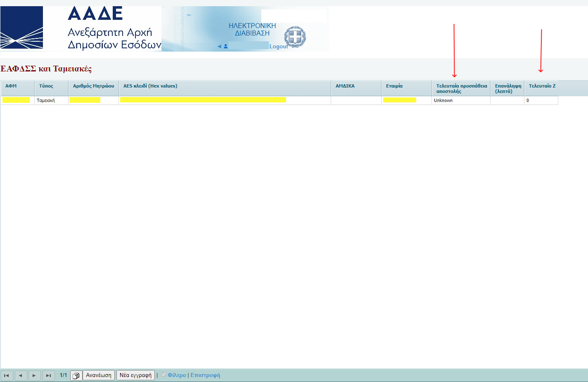The width and height of the screenshot is (588, 382).
Task: Select the Ταμειακή row cell
Action: coord(46,100)
